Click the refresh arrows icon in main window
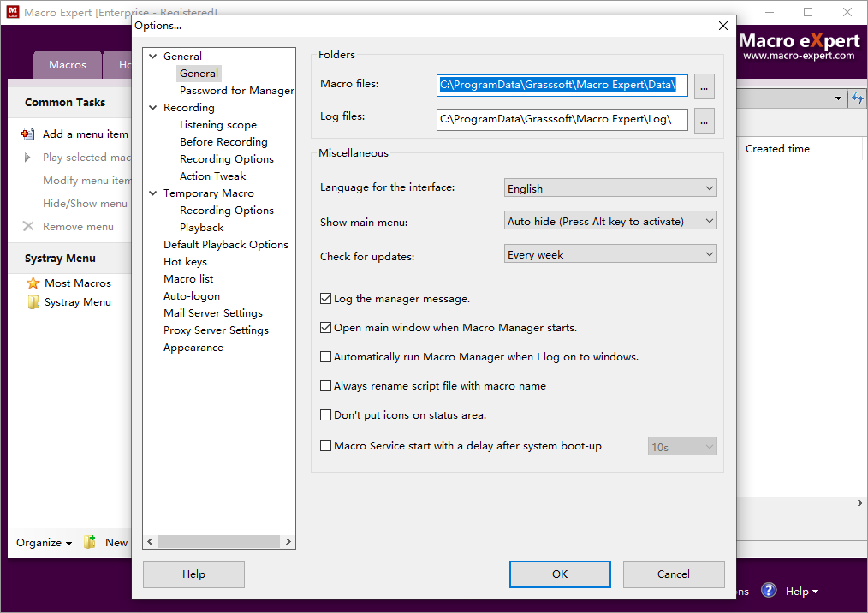 click(x=858, y=98)
